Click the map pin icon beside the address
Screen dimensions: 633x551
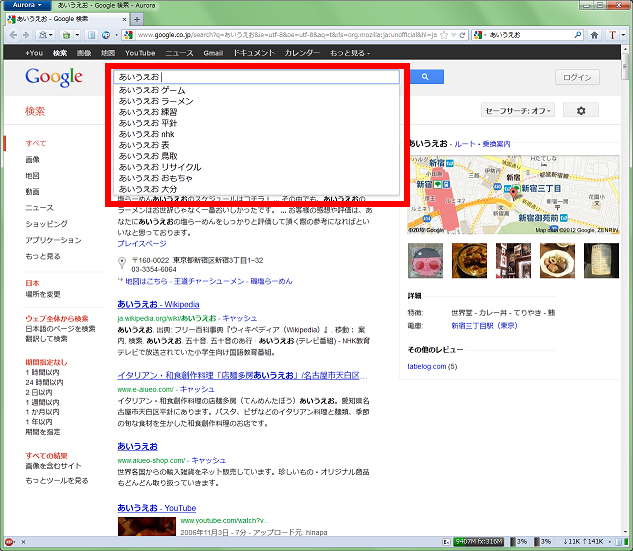122,263
